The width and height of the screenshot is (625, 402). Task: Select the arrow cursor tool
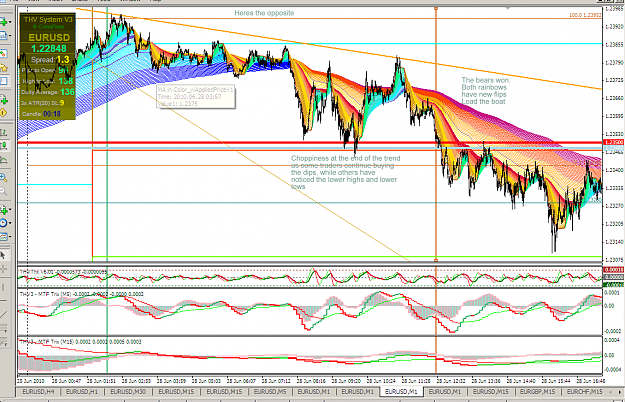point(4,255)
